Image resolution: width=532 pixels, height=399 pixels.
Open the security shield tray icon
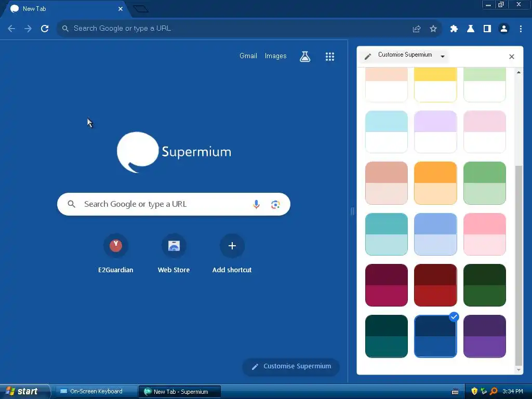474,391
